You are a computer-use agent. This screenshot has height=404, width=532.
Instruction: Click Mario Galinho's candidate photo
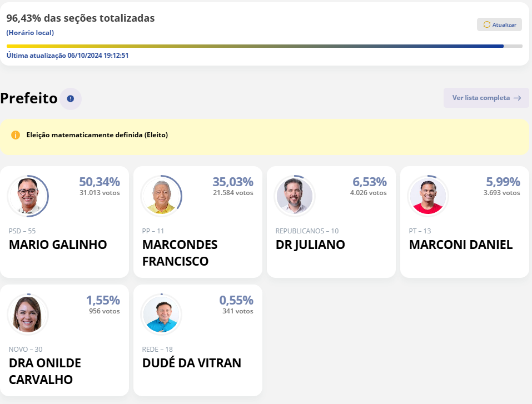click(28, 196)
